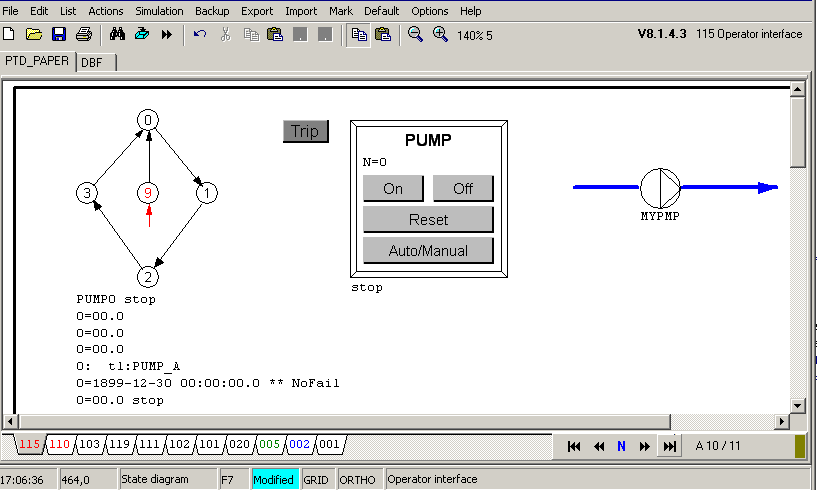Screen dimensions: 818x491
Task: Click the page copy icon
Action: click(358, 34)
